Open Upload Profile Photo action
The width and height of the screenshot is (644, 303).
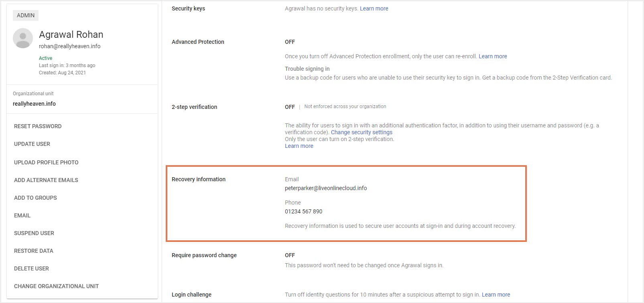(46, 162)
